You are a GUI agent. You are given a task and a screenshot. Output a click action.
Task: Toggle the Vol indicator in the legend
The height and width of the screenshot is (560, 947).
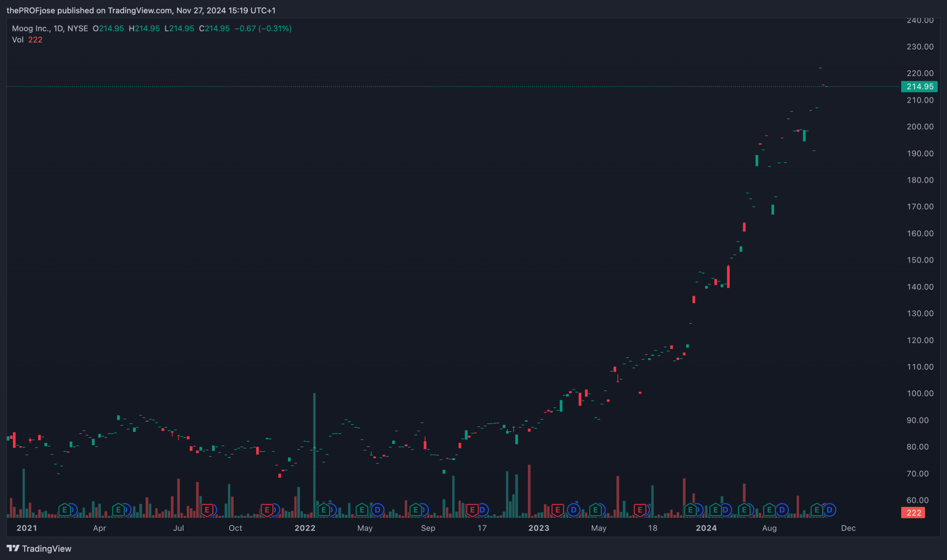click(17, 40)
